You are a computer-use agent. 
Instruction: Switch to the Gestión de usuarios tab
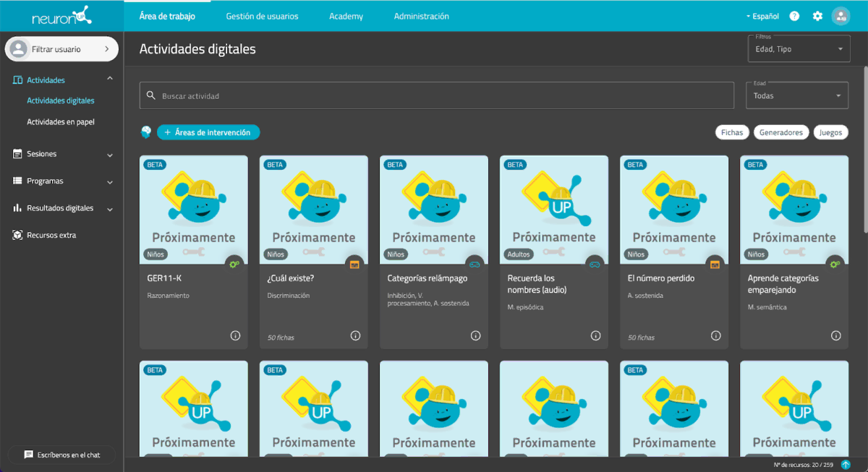(262, 15)
